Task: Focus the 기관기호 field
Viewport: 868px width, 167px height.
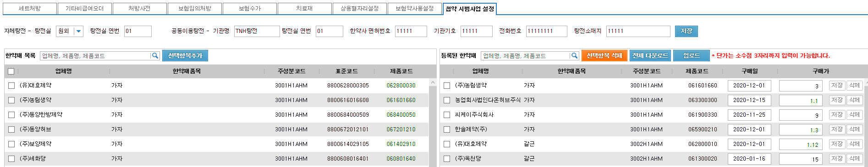Action: 477,31
